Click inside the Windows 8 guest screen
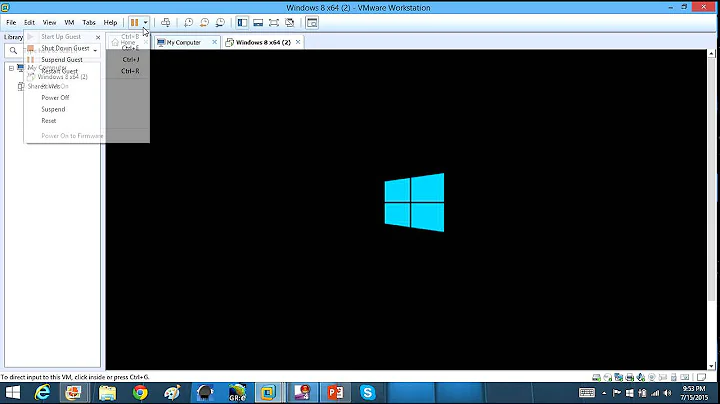Screen dimensions: 720x404 406,209
